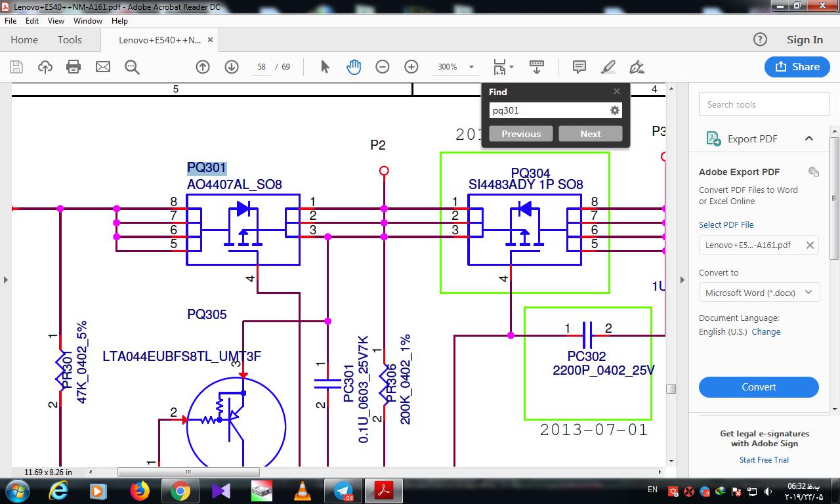Viewport: 840px width, 504px height.
Task: Go to previous page arrow
Action: tap(203, 67)
